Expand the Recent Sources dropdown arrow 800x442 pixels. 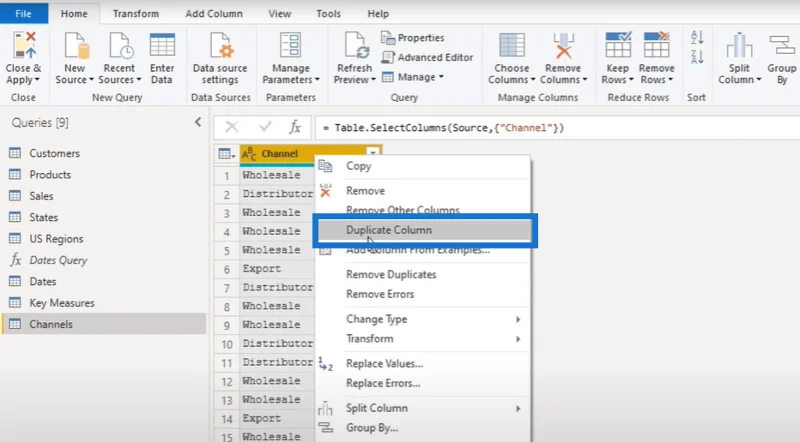pos(138,80)
